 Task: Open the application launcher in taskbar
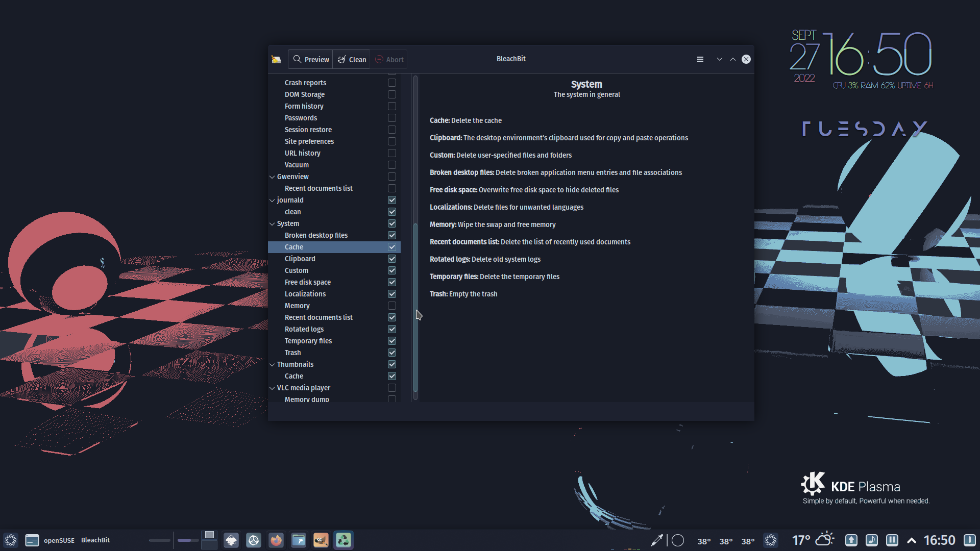11,540
